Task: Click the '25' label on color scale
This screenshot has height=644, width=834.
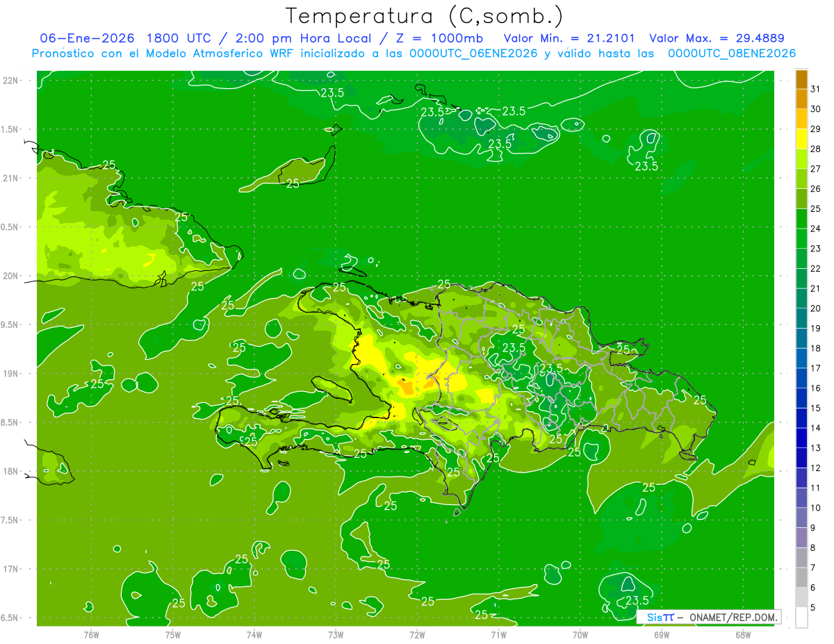Action: pos(816,208)
